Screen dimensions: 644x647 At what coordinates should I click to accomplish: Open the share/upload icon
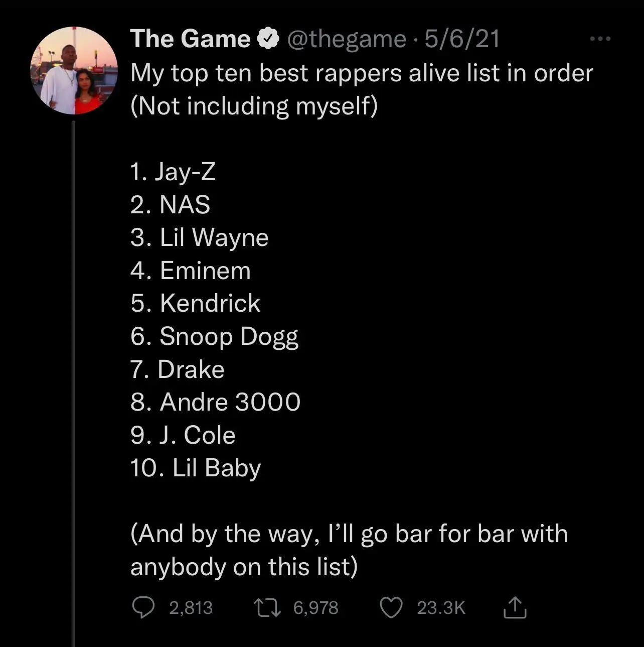click(x=514, y=608)
